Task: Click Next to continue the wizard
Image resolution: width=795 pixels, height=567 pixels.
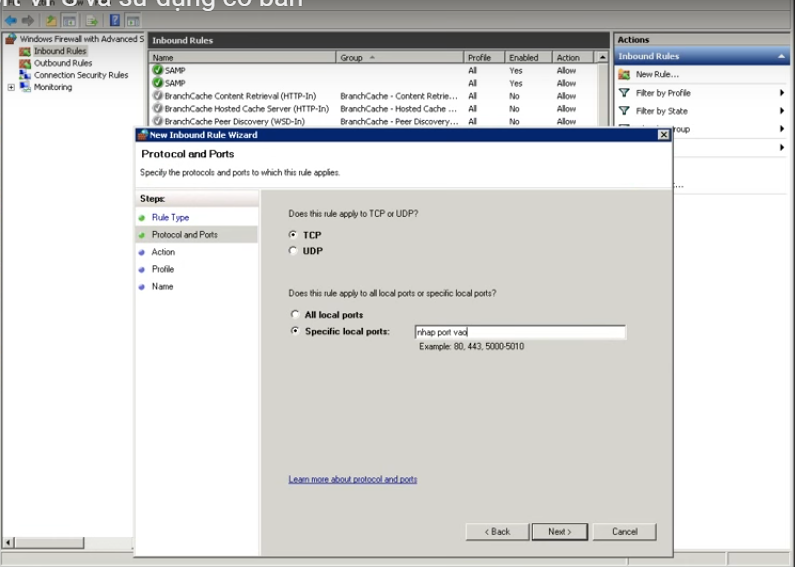Action: click(560, 531)
